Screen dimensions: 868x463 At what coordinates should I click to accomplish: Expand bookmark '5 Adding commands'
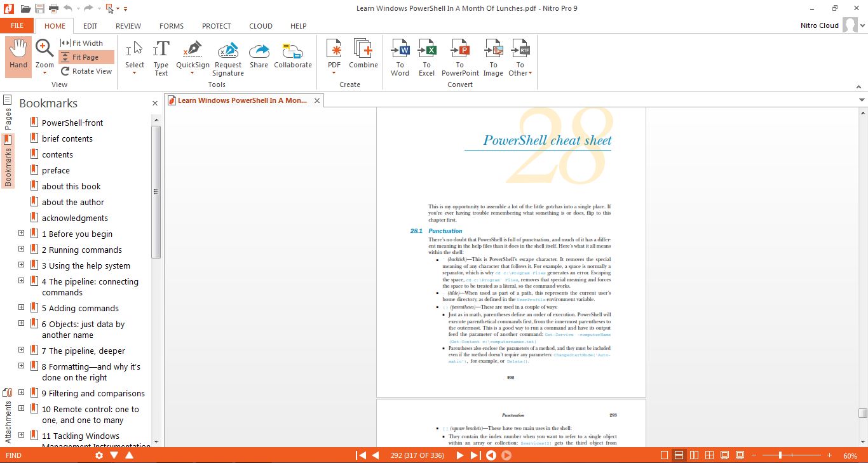tap(22, 307)
